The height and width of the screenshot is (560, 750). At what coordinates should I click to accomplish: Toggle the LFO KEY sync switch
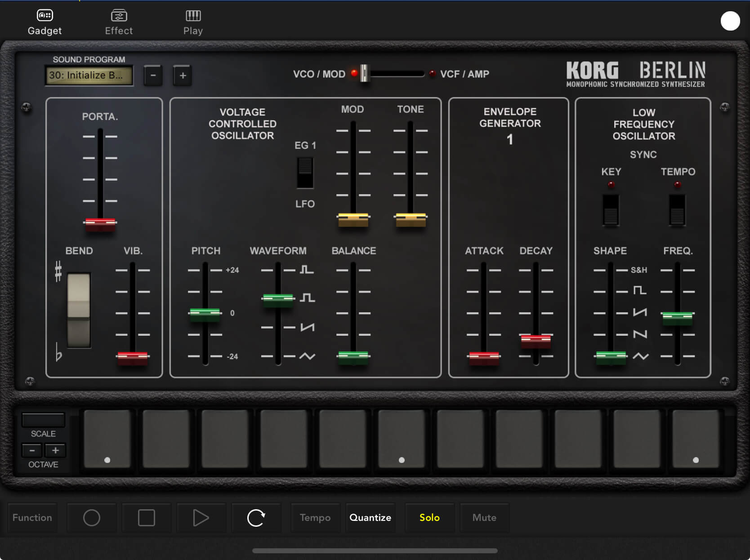[611, 210]
